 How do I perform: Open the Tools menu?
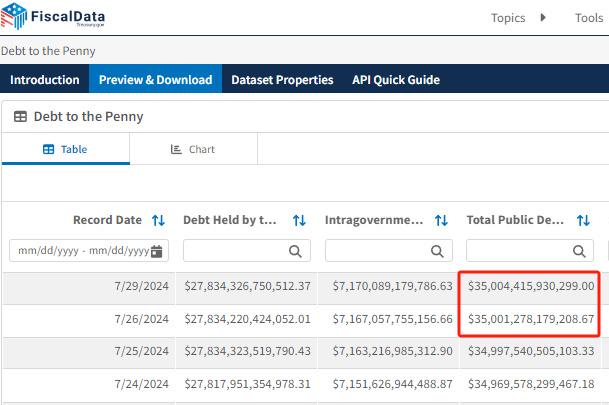click(x=588, y=18)
